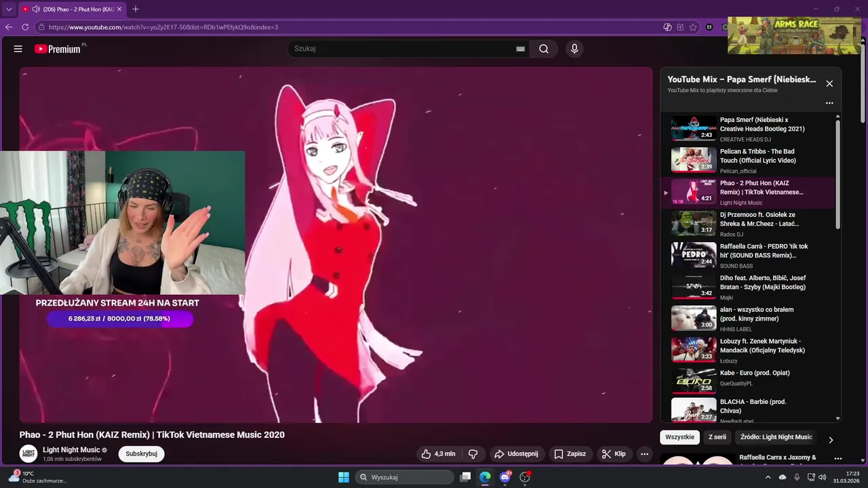Viewport: 868px width, 488px height.
Task: Open Discord from the taskbar
Action: (x=505, y=477)
